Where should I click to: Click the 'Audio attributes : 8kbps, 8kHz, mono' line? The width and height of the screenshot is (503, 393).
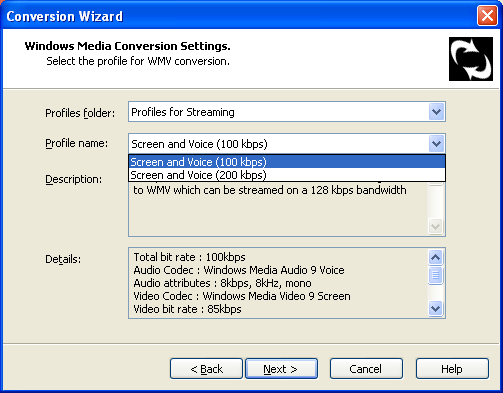tap(222, 283)
